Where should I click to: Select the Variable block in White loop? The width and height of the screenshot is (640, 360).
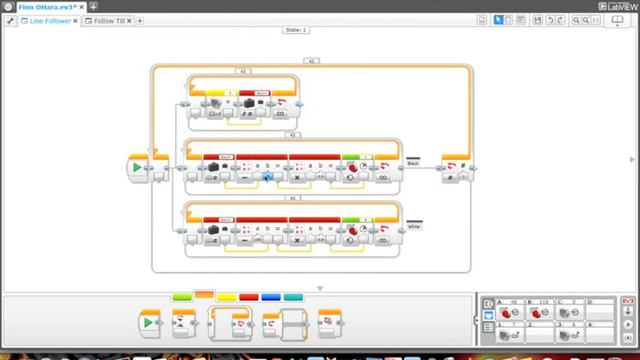coord(218,231)
